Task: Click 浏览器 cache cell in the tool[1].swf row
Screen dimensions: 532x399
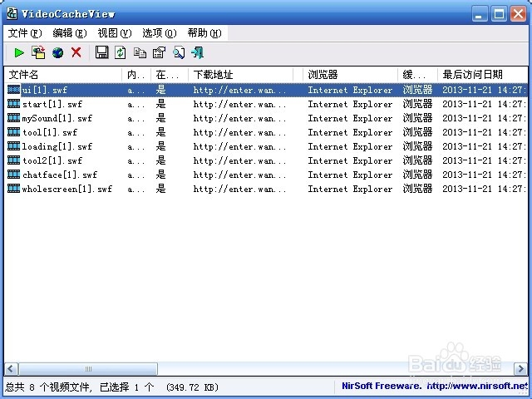Action: coord(417,132)
